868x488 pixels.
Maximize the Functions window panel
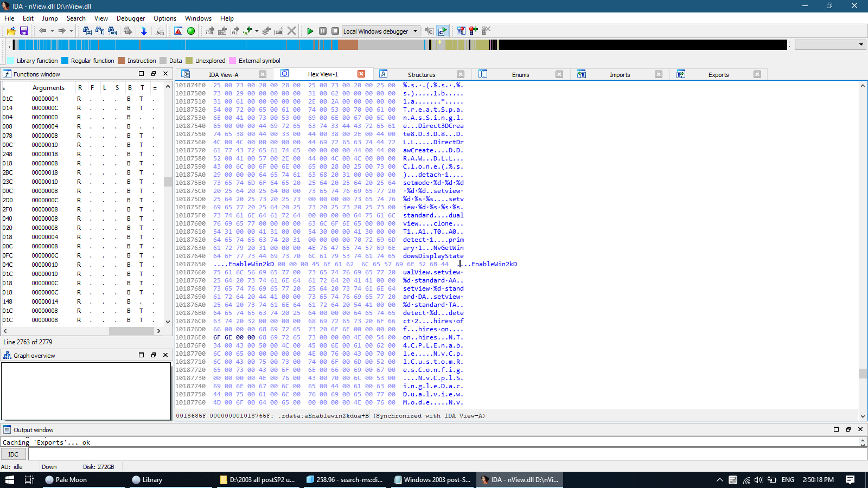[x=142, y=74]
